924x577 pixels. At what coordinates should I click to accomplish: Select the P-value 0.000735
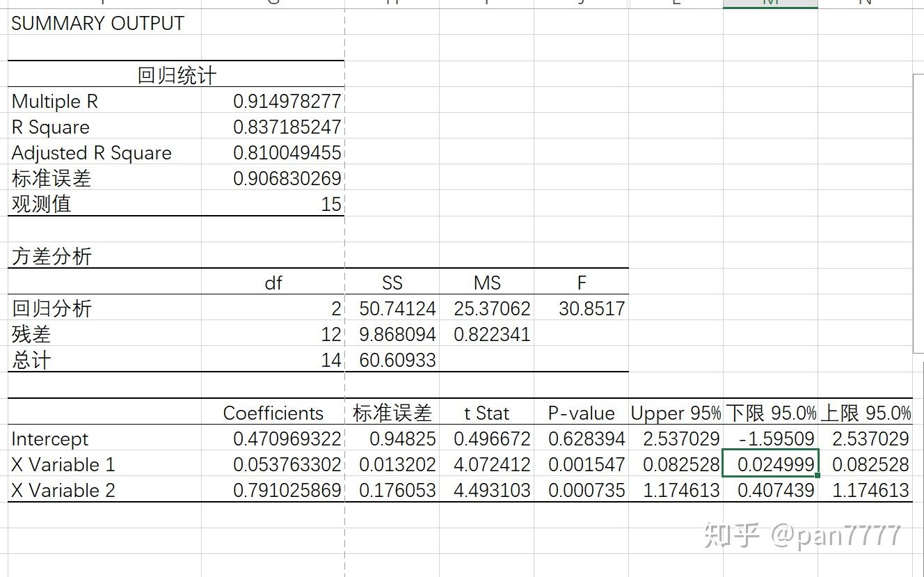(x=587, y=491)
